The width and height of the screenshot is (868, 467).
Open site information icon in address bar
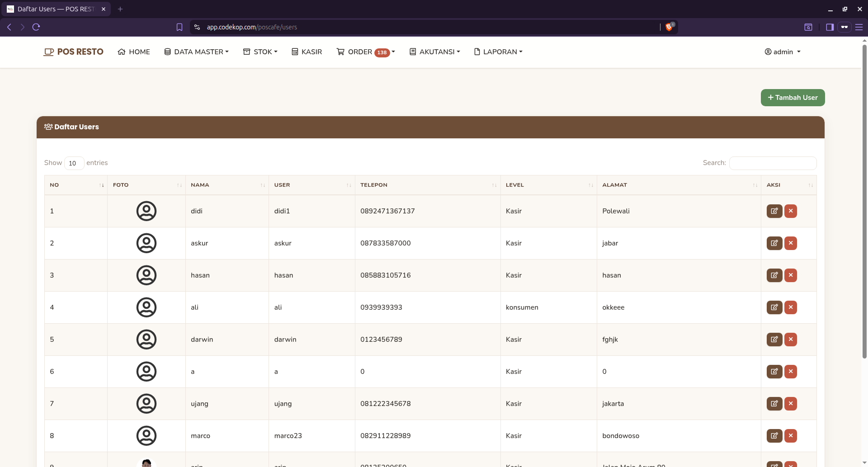197,27
